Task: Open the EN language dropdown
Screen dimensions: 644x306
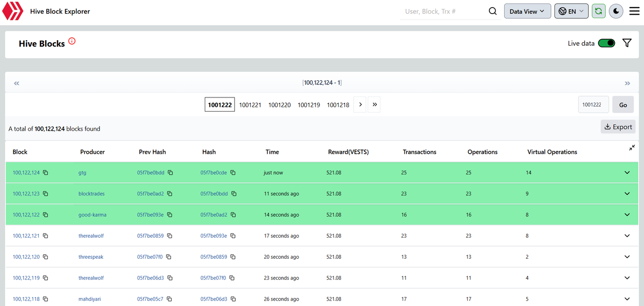Action: [571, 11]
